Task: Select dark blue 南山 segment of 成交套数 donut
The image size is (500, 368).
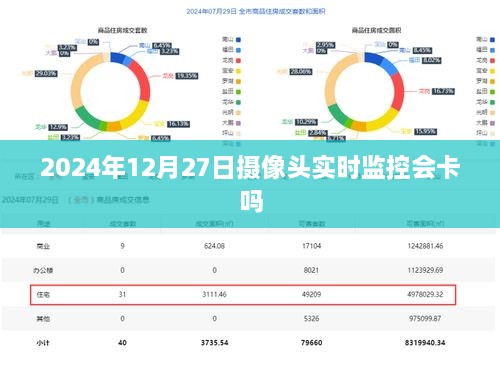Action: [117, 57]
